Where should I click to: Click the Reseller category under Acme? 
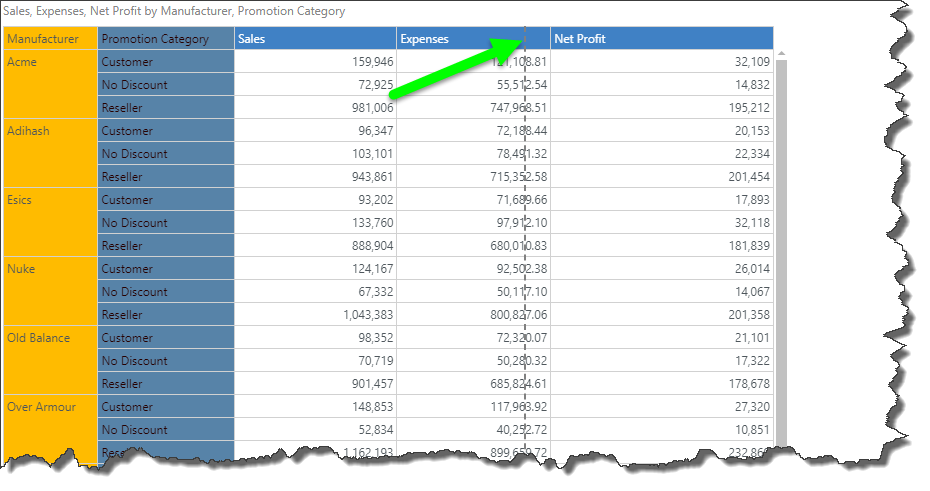tap(165, 108)
